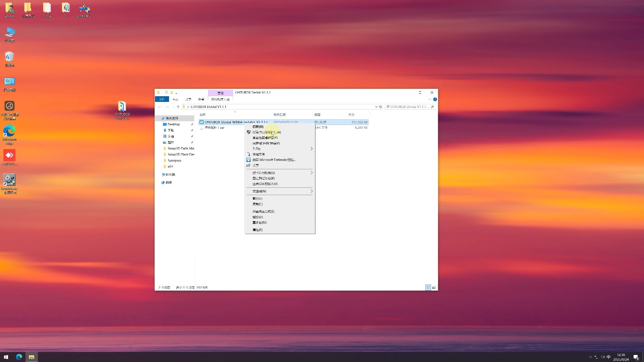Open the quick access toolbar dropdown
The height and width of the screenshot is (362, 644).
[x=176, y=93]
